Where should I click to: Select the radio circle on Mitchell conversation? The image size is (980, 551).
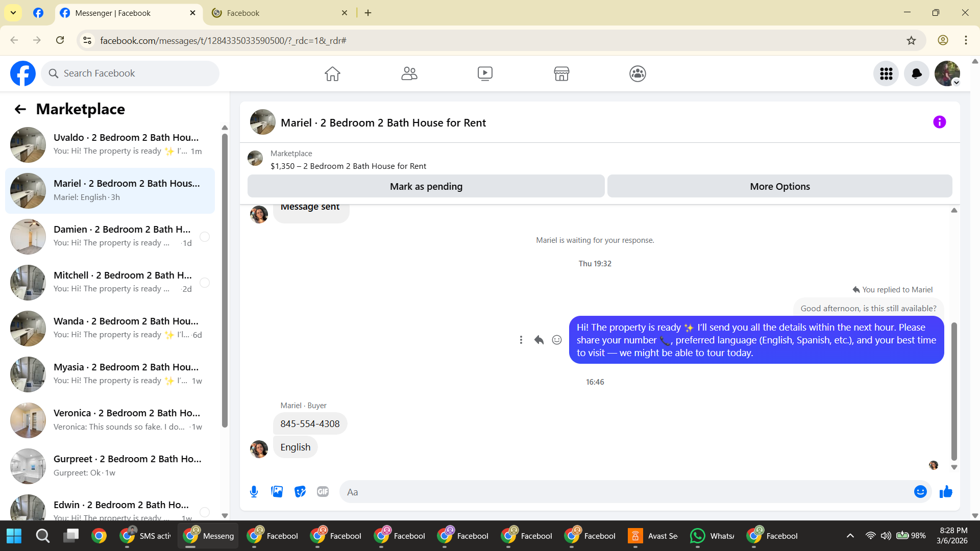pyautogui.click(x=205, y=283)
